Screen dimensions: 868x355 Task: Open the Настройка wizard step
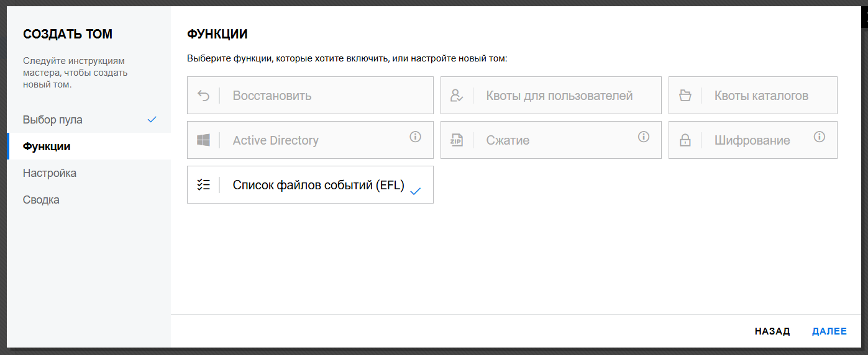pyautogui.click(x=50, y=173)
